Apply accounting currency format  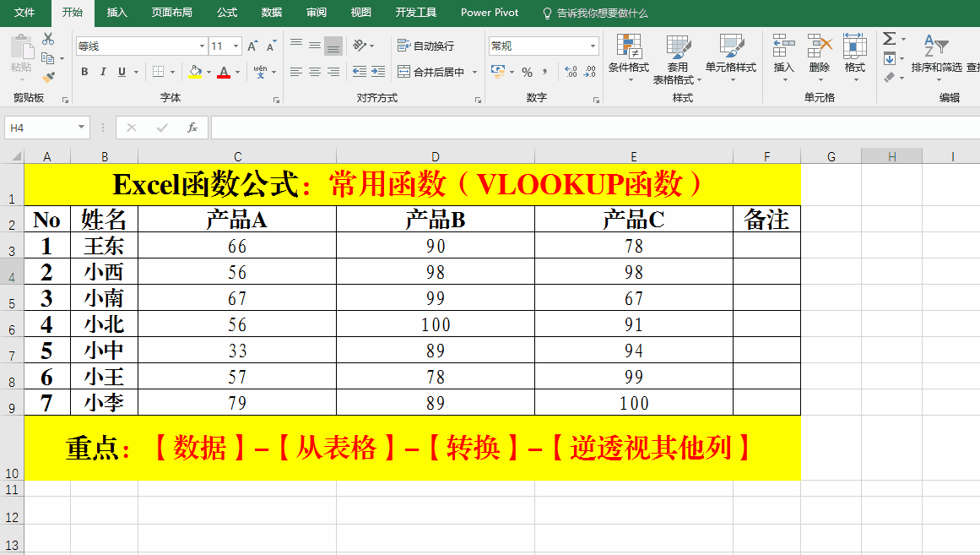498,72
